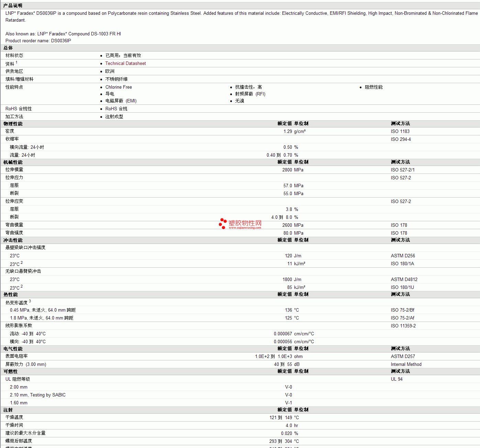Select the 总体 section header
This screenshot has width=480, height=448.
coord(8,48)
